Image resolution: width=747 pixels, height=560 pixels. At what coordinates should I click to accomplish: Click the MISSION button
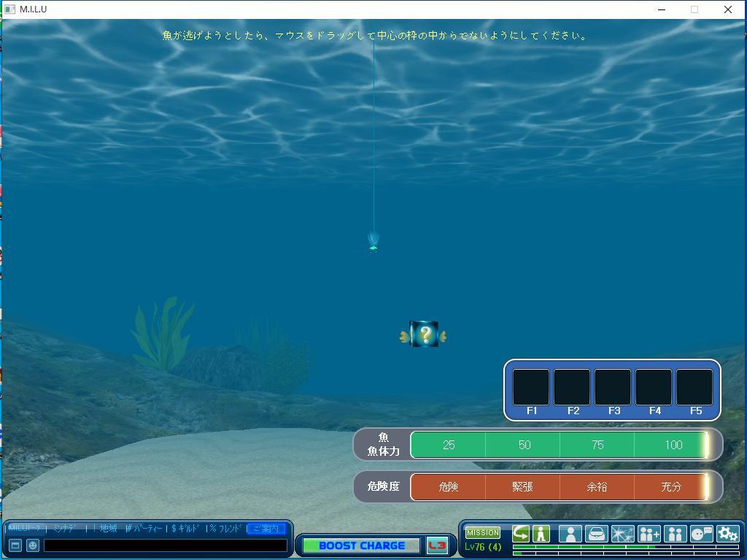tap(482, 533)
